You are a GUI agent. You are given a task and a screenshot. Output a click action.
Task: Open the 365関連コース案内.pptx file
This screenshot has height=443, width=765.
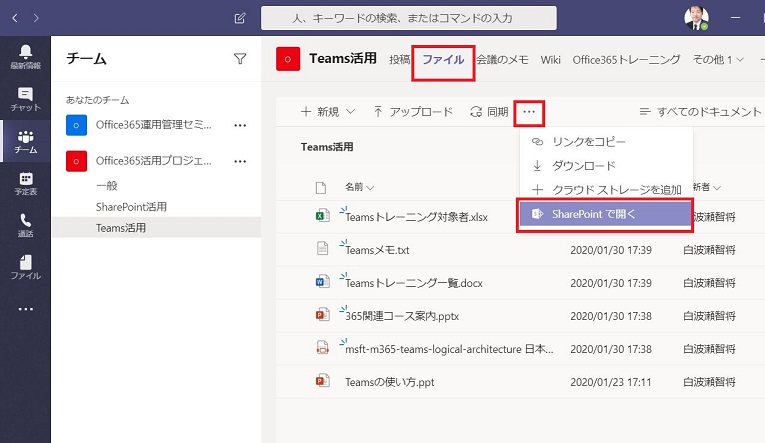point(402,316)
